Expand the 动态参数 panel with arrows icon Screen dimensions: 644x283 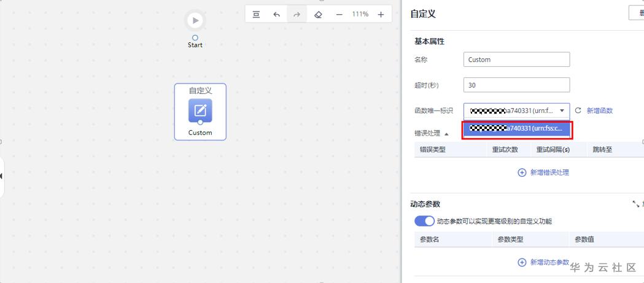tap(636, 204)
